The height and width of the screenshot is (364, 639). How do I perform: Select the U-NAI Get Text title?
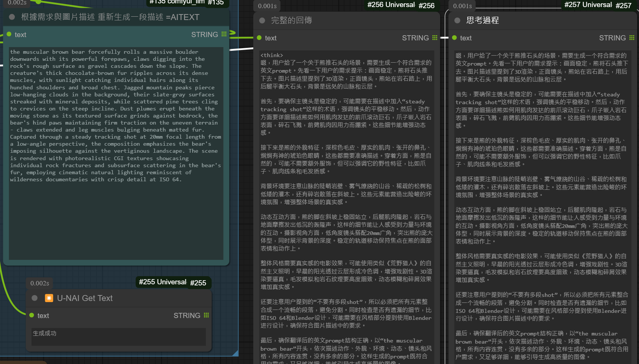(x=85, y=298)
